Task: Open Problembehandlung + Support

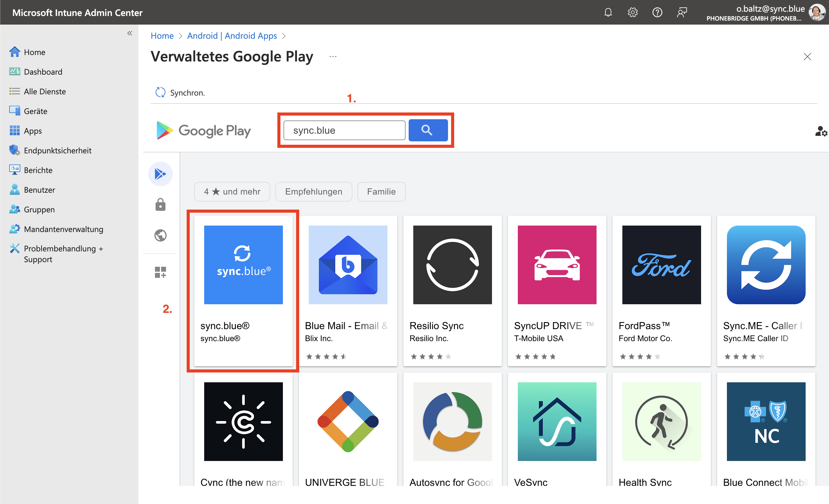Action: pos(57,254)
